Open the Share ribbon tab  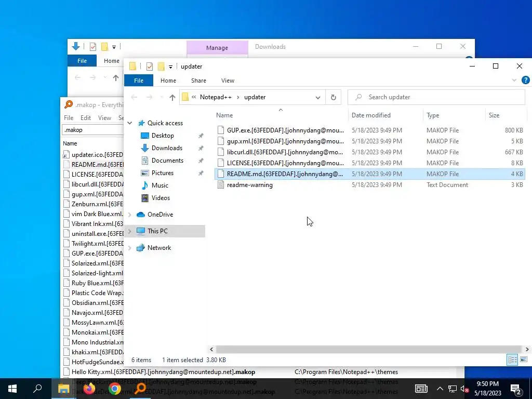tap(198, 81)
